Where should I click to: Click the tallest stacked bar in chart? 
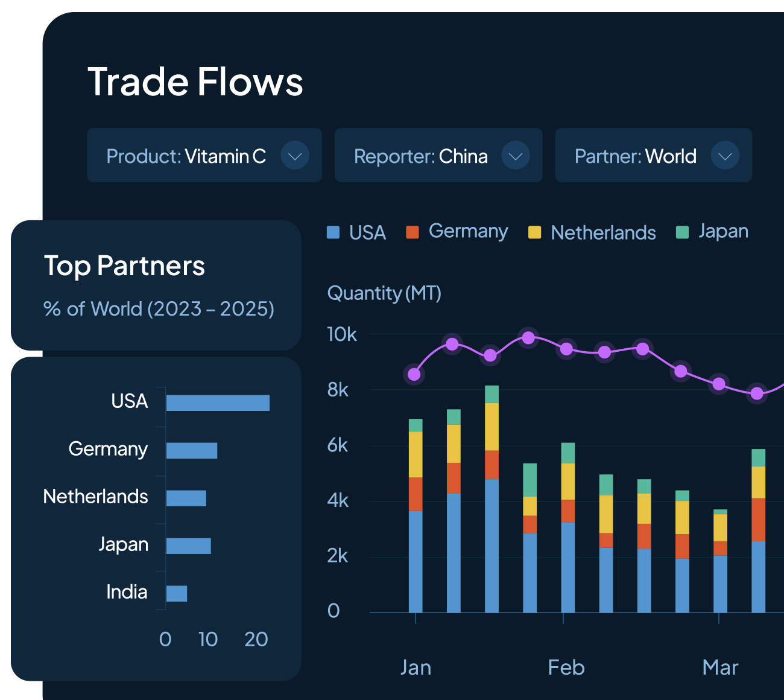coord(492,501)
